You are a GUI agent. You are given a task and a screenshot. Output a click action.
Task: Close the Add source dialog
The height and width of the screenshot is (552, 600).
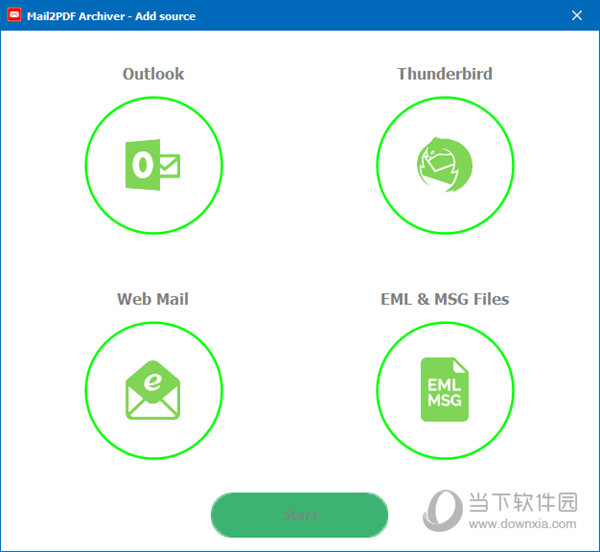tap(577, 16)
